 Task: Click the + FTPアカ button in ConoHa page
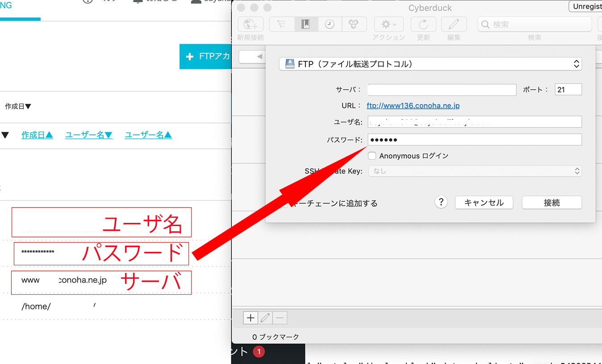[x=205, y=57]
